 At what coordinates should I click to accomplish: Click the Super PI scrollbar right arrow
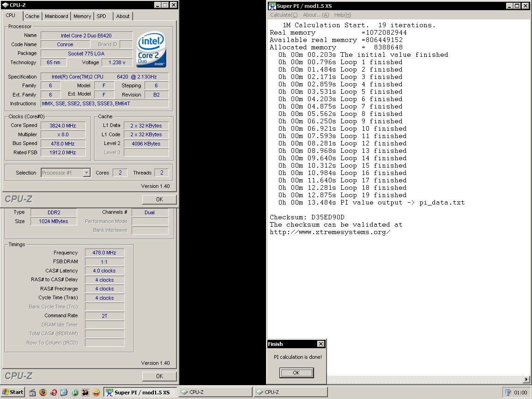coord(526,379)
